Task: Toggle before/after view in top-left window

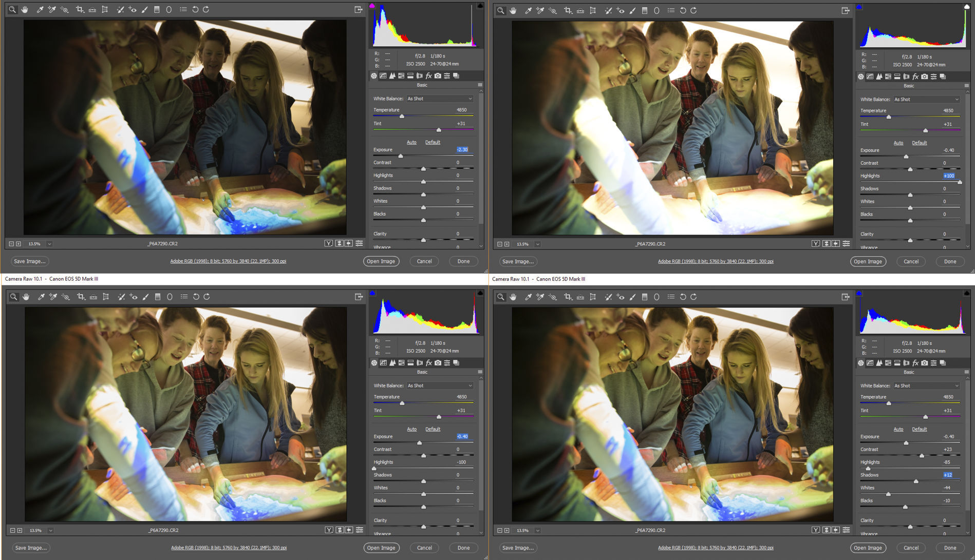Action: pos(329,243)
